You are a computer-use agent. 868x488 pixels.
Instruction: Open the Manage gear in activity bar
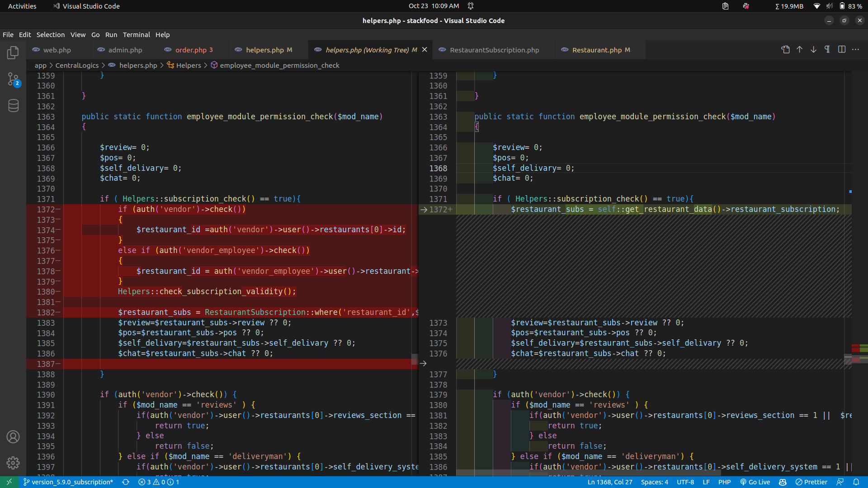(13, 463)
